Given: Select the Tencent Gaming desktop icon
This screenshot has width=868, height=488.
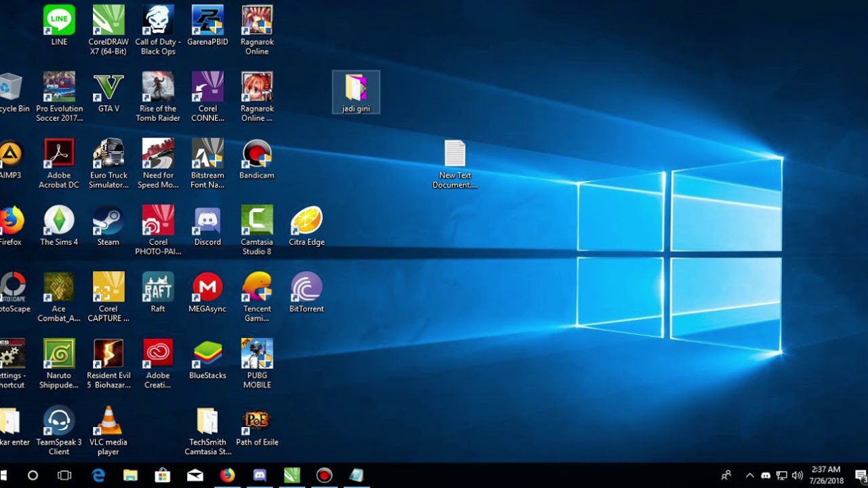Looking at the screenshot, I should 257,296.
